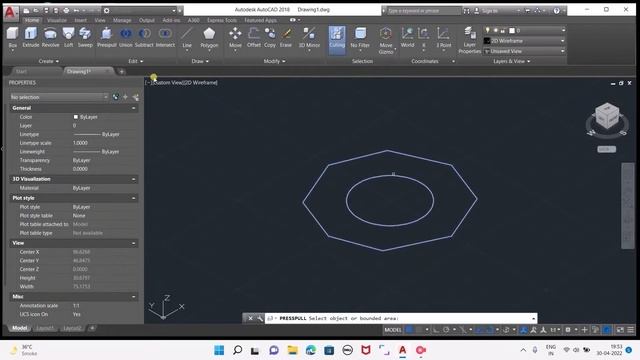Open the Visualize ribbon tab
This screenshot has height=360, width=640.
pyautogui.click(x=57, y=20)
